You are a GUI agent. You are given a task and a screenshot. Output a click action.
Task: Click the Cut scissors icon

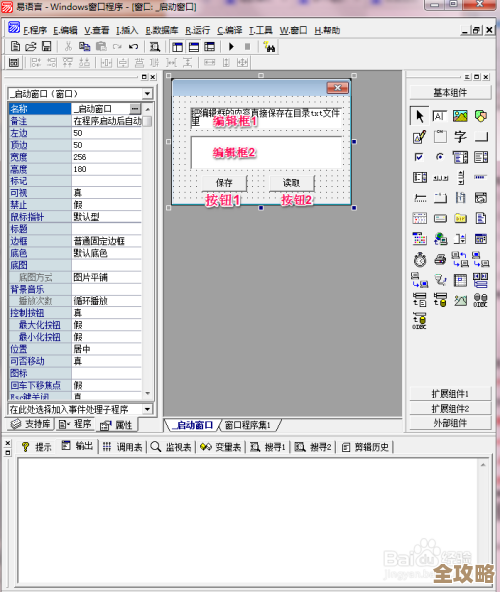coord(68,46)
